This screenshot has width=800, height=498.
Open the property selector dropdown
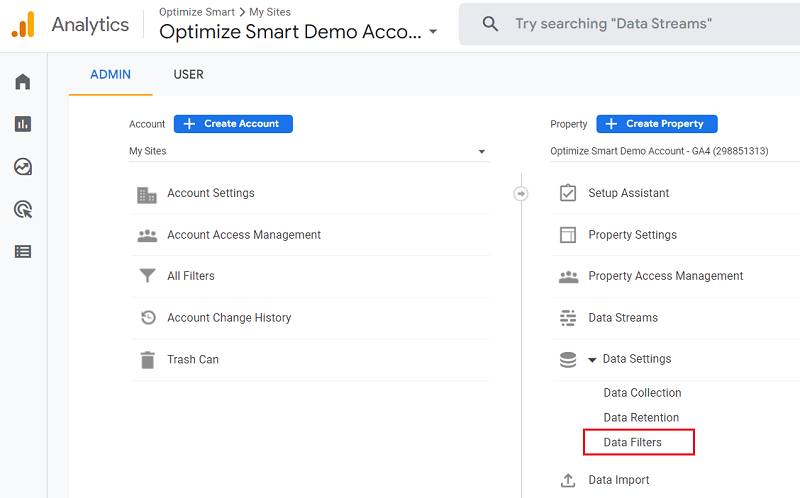pos(674,151)
